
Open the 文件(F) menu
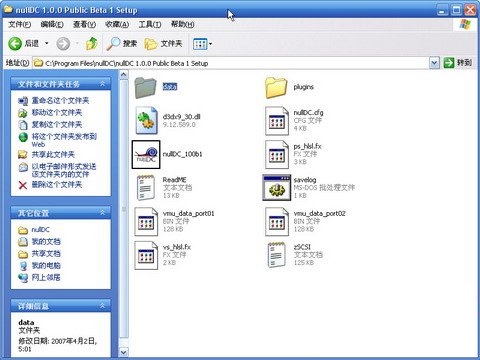coord(19,24)
